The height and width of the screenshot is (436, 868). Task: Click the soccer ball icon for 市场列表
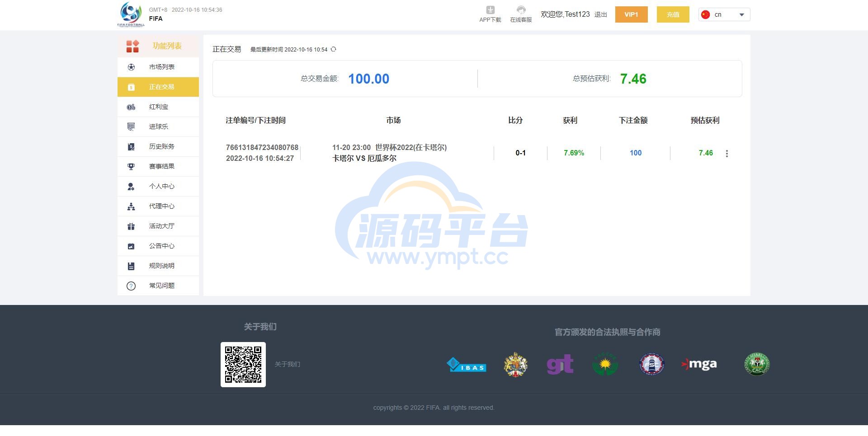[131, 67]
